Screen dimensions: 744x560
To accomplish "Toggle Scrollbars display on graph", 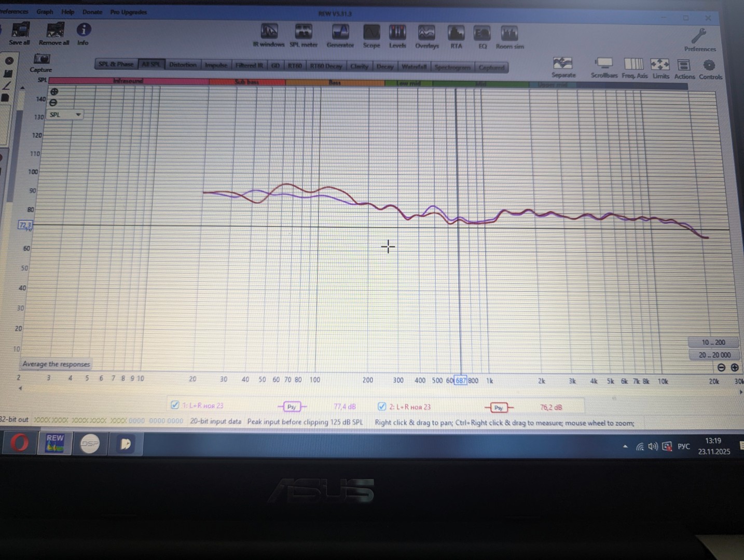I will point(604,65).
